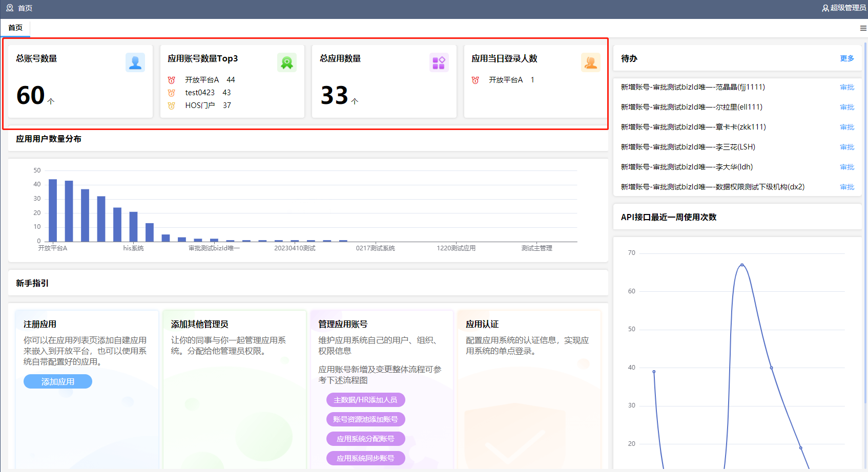Click the 主数据/HR添加人员 button
Viewport: 868px width, 472px height.
[x=365, y=400]
